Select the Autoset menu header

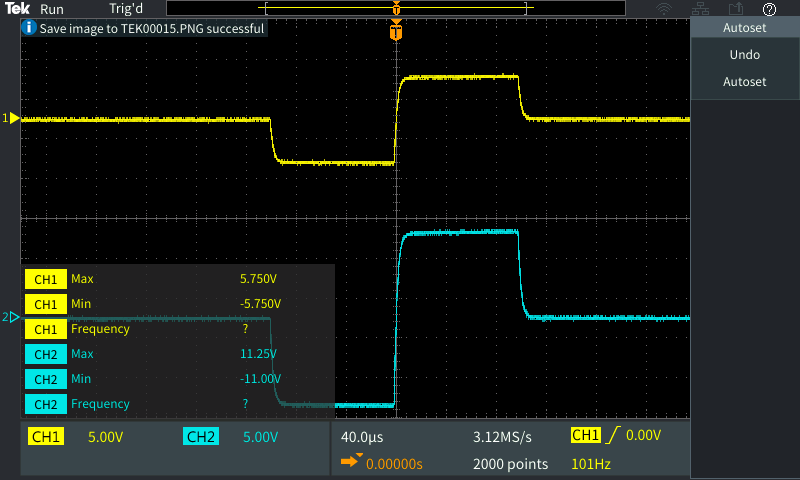click(744, 28)
